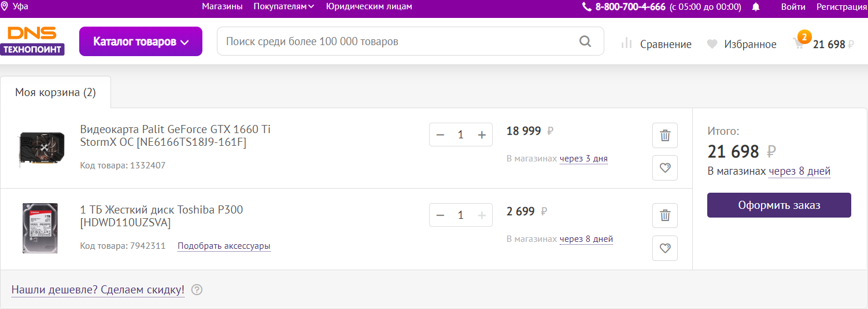
Task: Increase quantity of Toshiba P300 hard drive
Action: pos(482,215)
